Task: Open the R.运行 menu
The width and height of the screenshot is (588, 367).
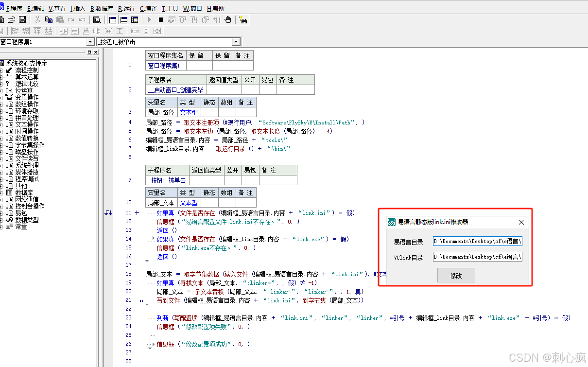Action: pyautogui.click(x=127, y=8)
